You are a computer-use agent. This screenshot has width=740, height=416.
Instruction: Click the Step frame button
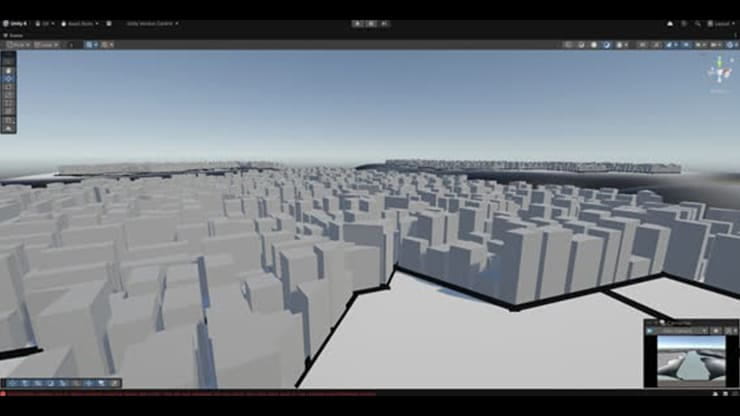[x=385, y=23]
